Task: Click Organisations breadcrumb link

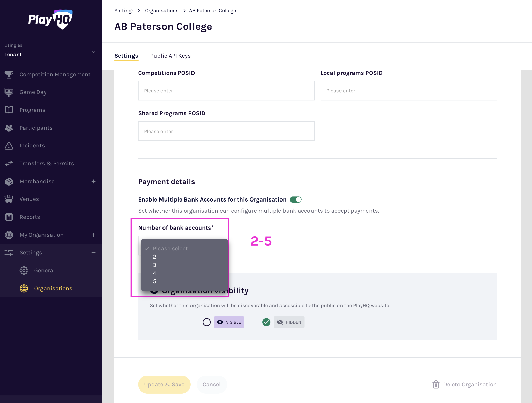Action: point(161,11)
